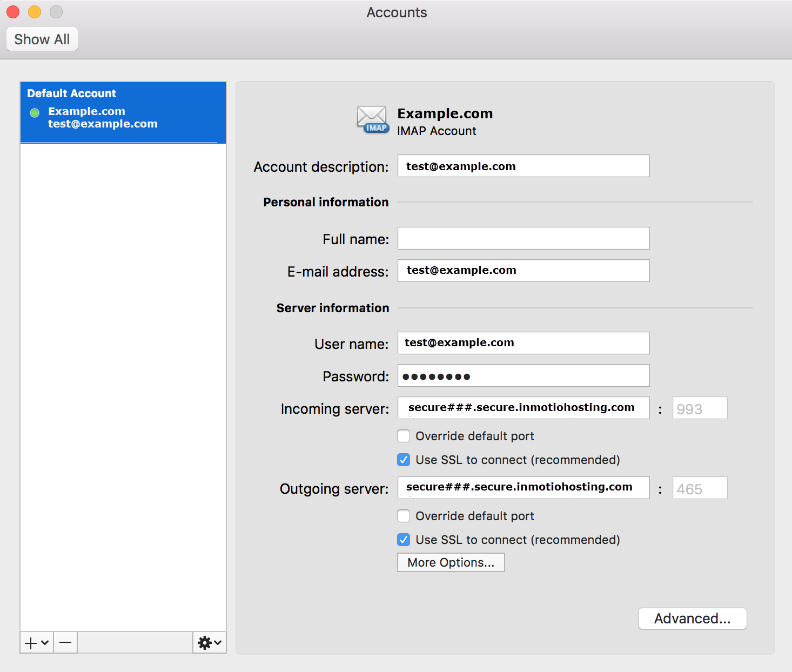This screenshot has width=792, height=672.
Task: Click the Account description field
Action: click(x=523, y=166)
